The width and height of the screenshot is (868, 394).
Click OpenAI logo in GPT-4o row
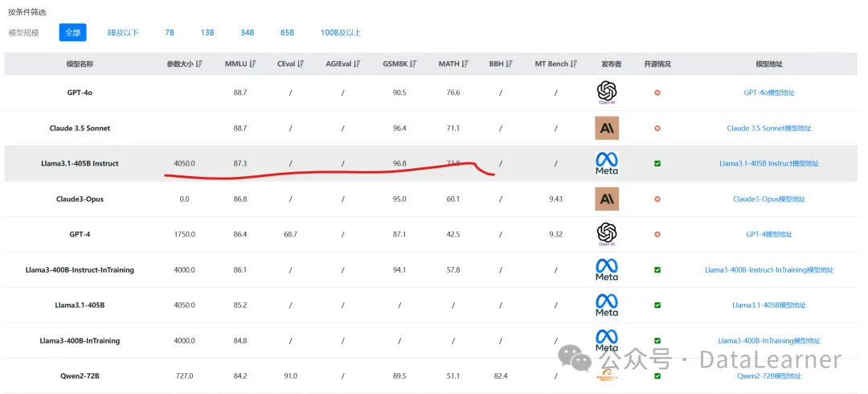pyautogui.click(x=607, y=92)
